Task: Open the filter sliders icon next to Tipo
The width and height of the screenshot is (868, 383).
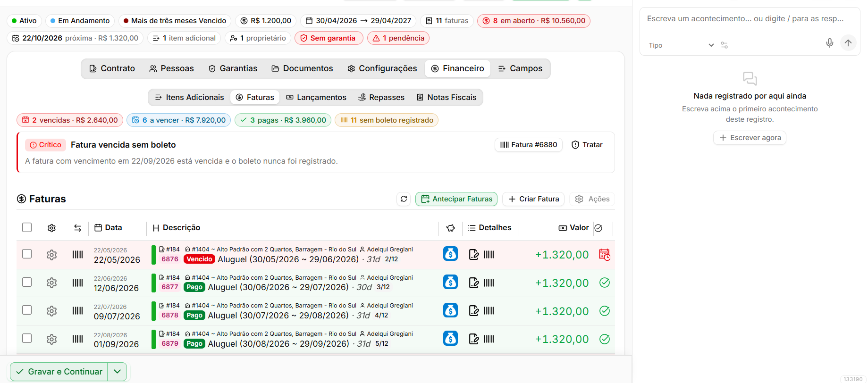Action: tap(724, 45)
